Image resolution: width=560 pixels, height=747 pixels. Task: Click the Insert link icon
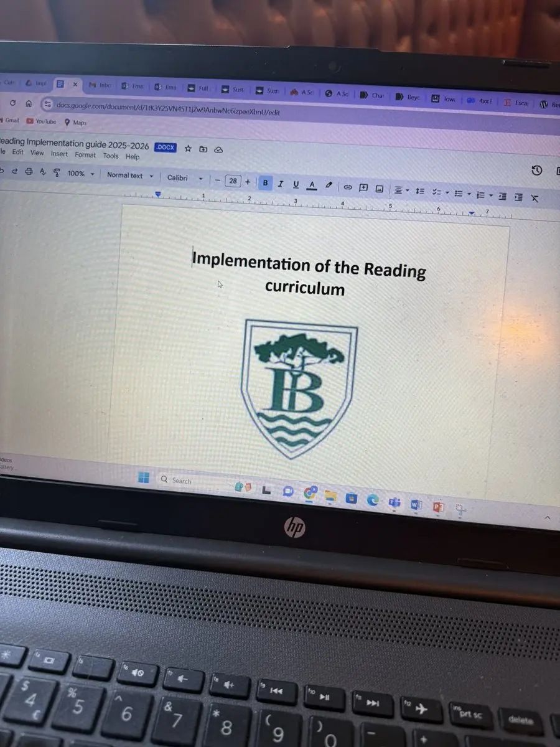click(348, 187)
